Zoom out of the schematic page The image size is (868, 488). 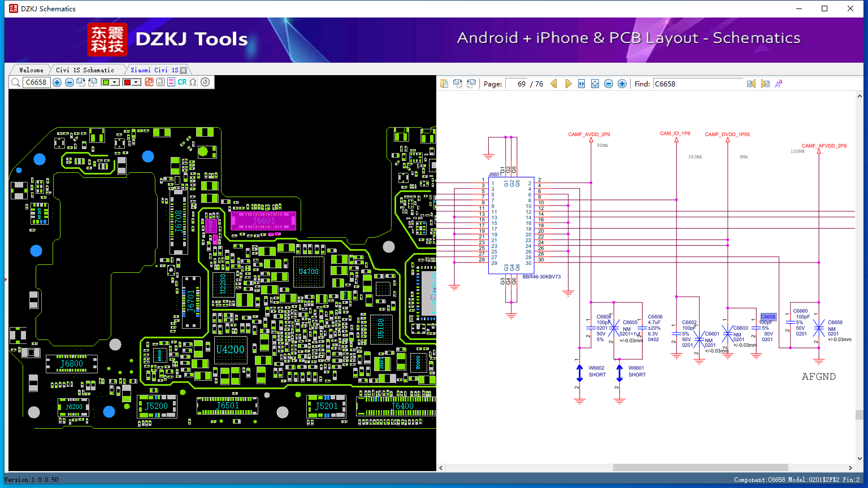(x=609, y=84)
